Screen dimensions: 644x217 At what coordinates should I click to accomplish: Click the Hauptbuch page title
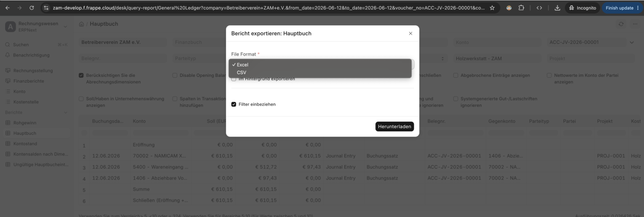pos(104,24)
